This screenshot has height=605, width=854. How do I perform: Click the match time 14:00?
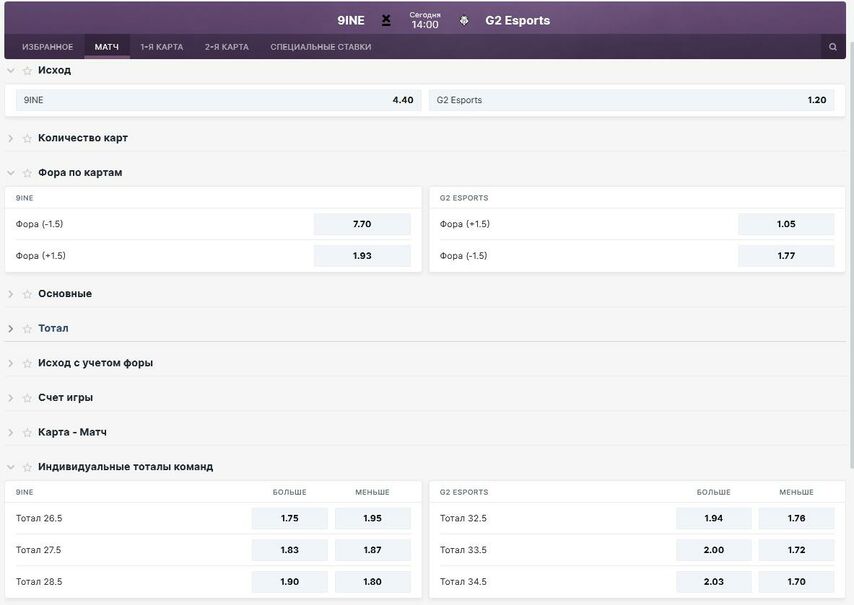(425, 25)
